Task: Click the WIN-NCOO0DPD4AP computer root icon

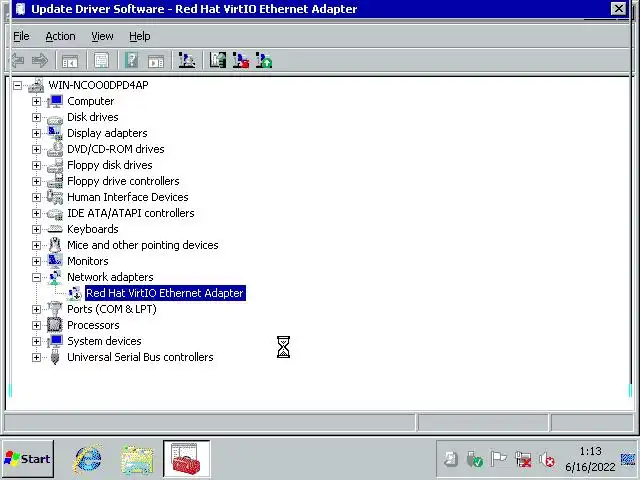Action: point(36,86)
